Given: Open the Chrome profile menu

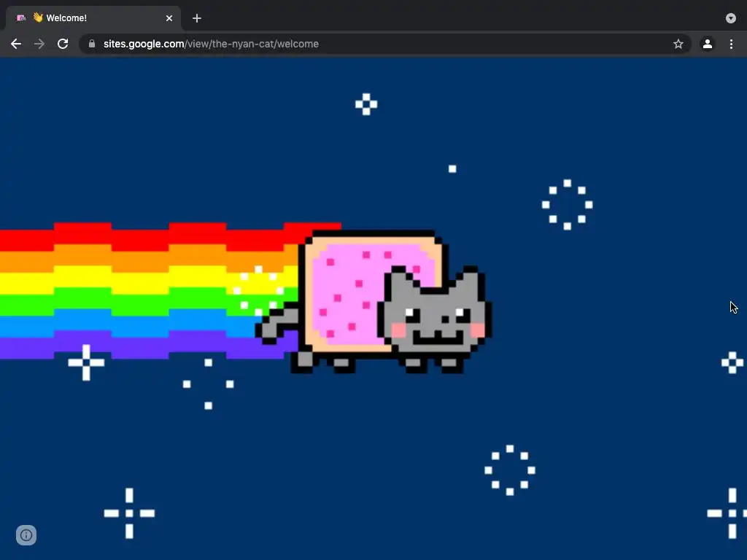Looking at the screenshot, I should pyautogui.click(x=707, y=44).
